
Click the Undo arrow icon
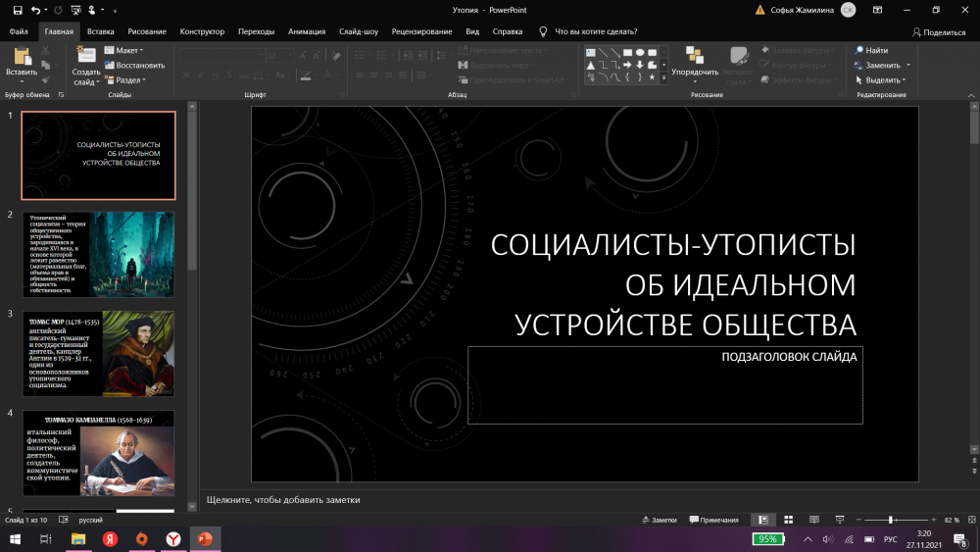click(x=35, y=10)
